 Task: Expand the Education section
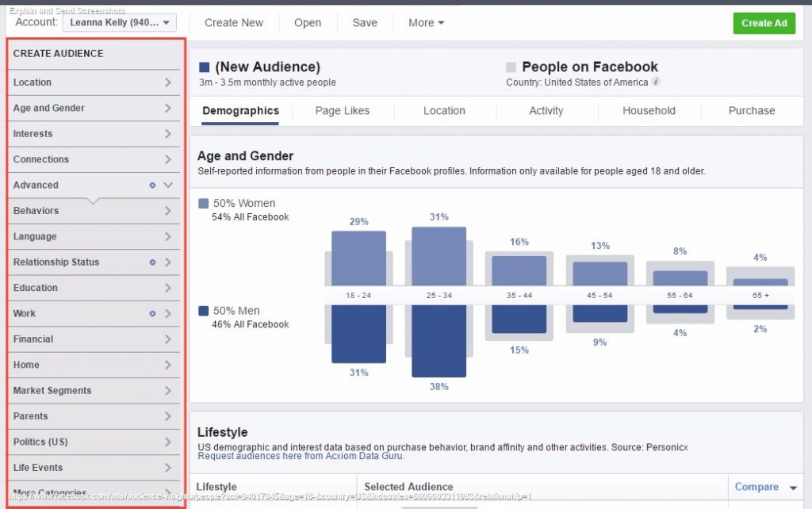point(94,288)
